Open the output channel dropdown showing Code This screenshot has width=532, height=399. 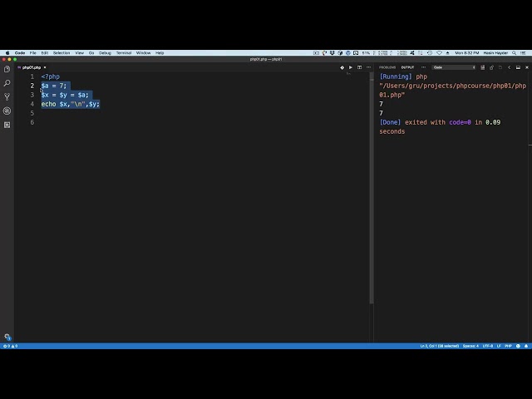click(x=455, y=67)
